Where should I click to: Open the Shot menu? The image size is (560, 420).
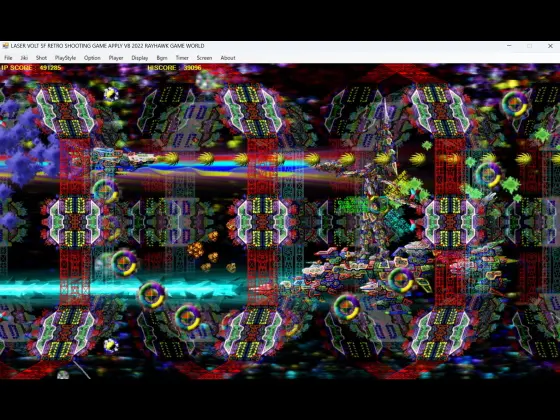coord(41,58)
